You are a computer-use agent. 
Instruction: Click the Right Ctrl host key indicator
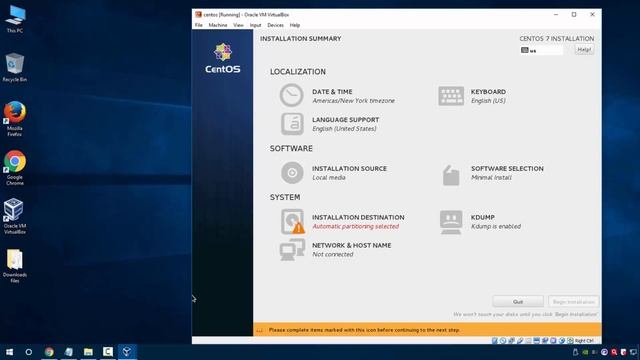(584, 340)
